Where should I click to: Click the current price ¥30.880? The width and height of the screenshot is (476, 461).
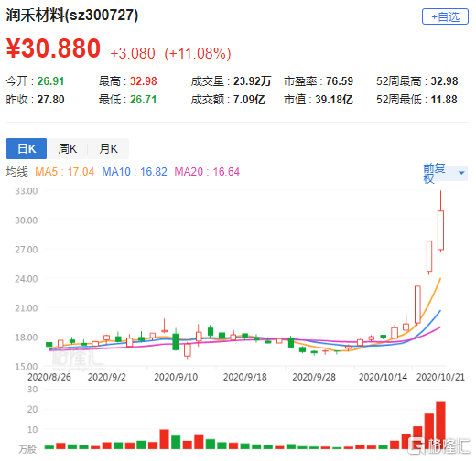53,48
